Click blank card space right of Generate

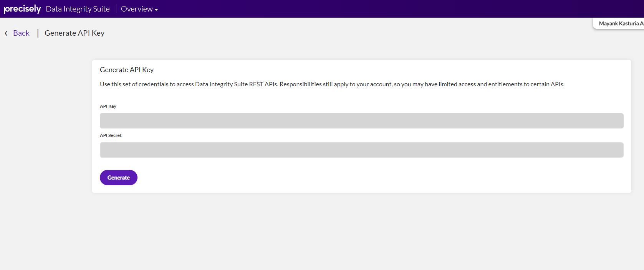point(346,178)
